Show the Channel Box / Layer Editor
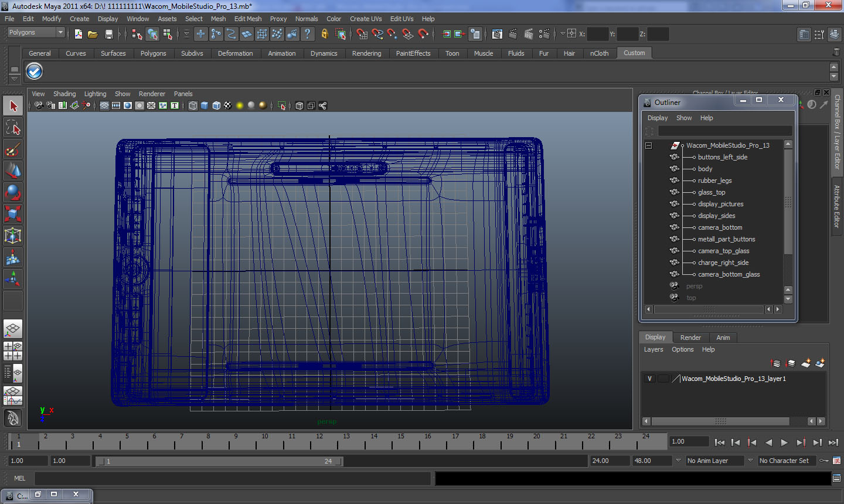Viewport: 844px width, 504px height. point(835,34)
